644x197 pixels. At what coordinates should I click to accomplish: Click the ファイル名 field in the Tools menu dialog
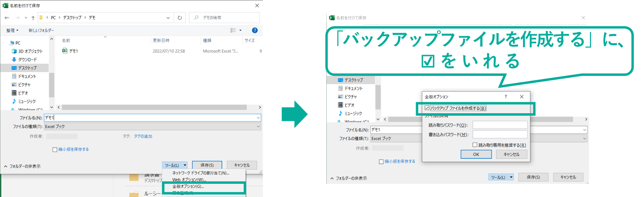(x=153, y=118)
